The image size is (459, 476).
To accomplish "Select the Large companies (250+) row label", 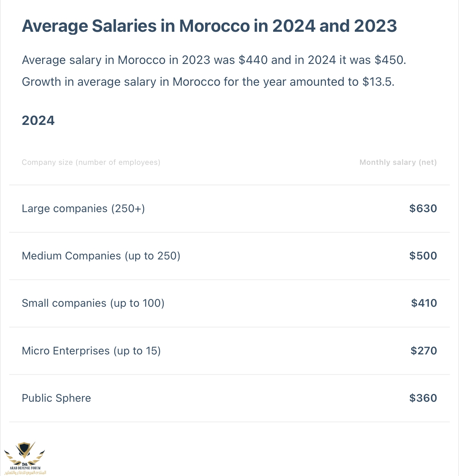I will click(x=83, y=208).
